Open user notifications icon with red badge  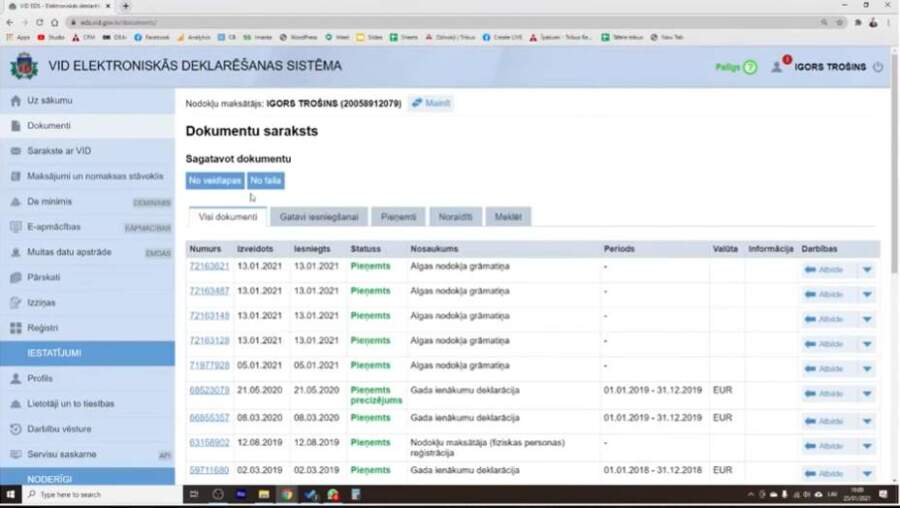click(778, 66)
